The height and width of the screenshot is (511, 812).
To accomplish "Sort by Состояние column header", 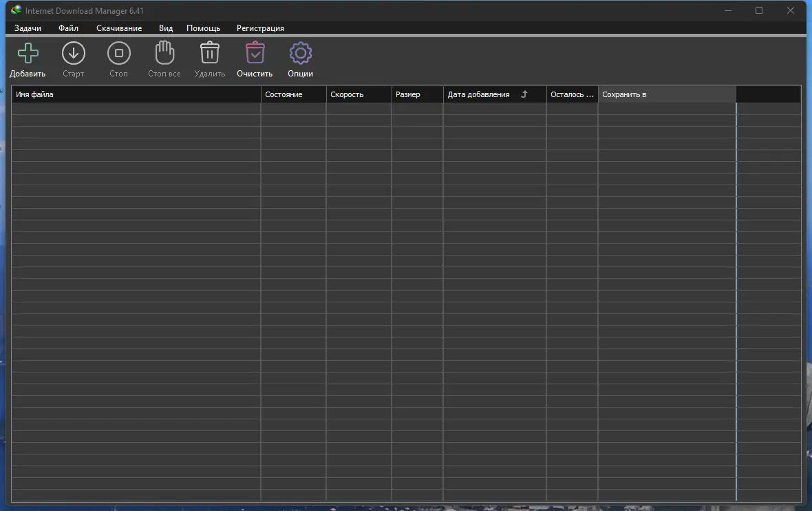I will click(x=294, y=94).
